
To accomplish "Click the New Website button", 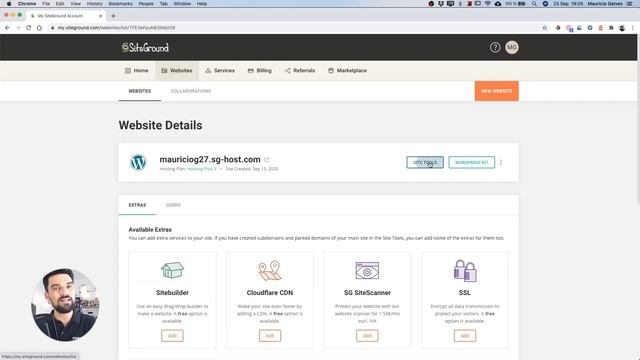I will (x=496, y=91).
